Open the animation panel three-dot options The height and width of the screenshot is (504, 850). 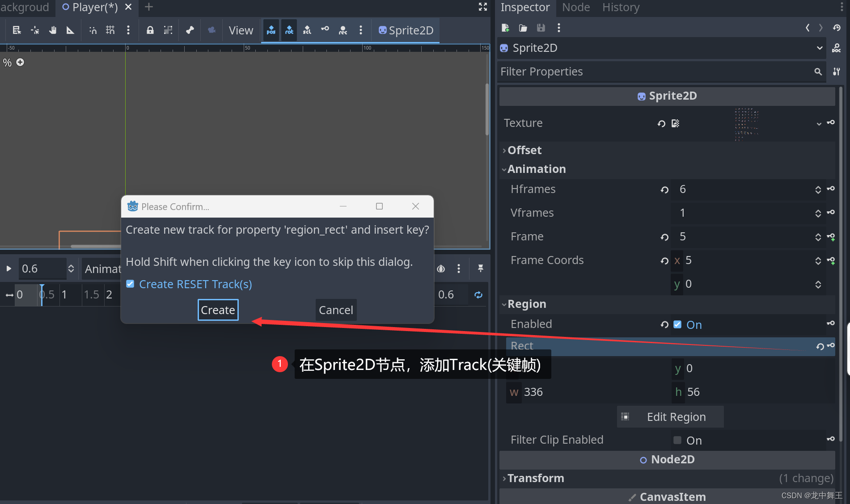[459, 269]
